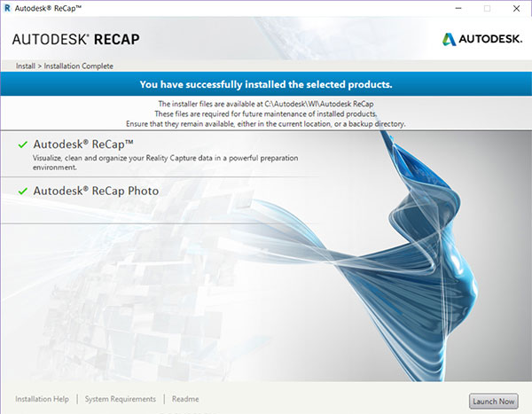This screenshot has width=532, height=414.
Task: Open the System Requirements link
Action: [x=120, y=399]
